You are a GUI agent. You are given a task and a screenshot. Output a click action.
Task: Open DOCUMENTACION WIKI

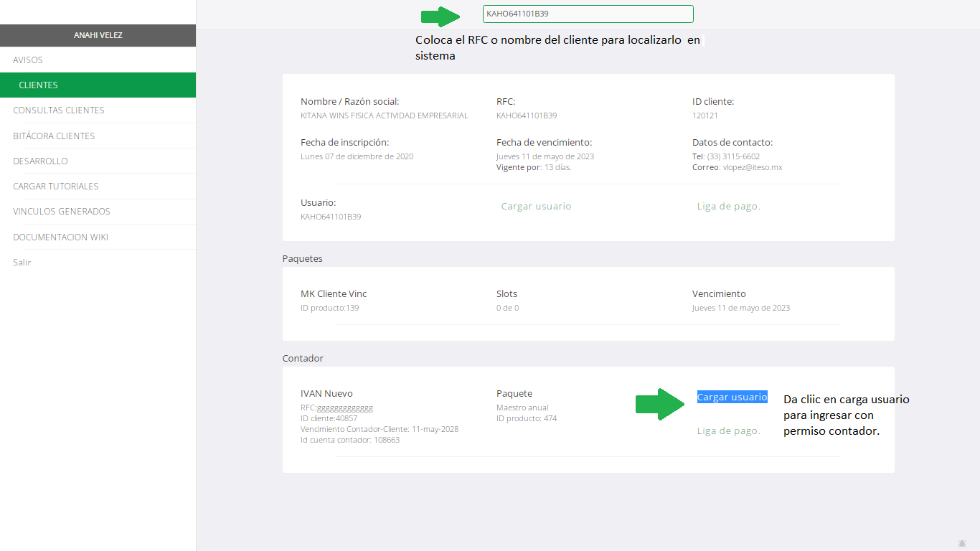click(x=61, y=237)
